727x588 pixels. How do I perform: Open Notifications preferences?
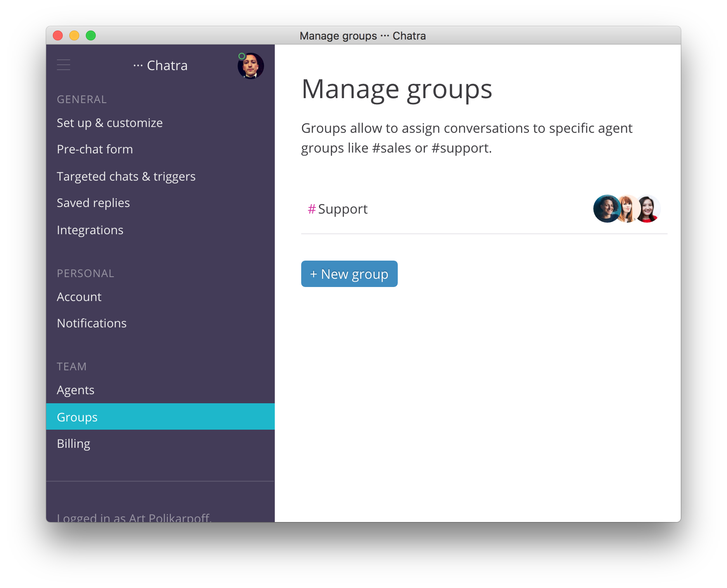tap(92, 323)
